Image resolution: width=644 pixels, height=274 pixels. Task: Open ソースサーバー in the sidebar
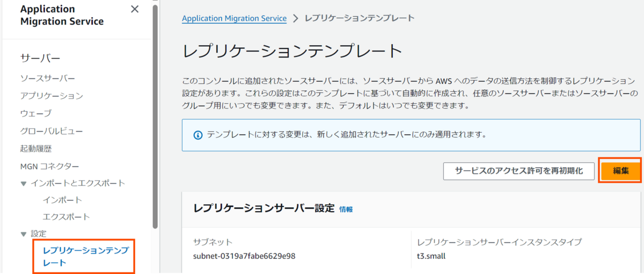pos(48,78)
